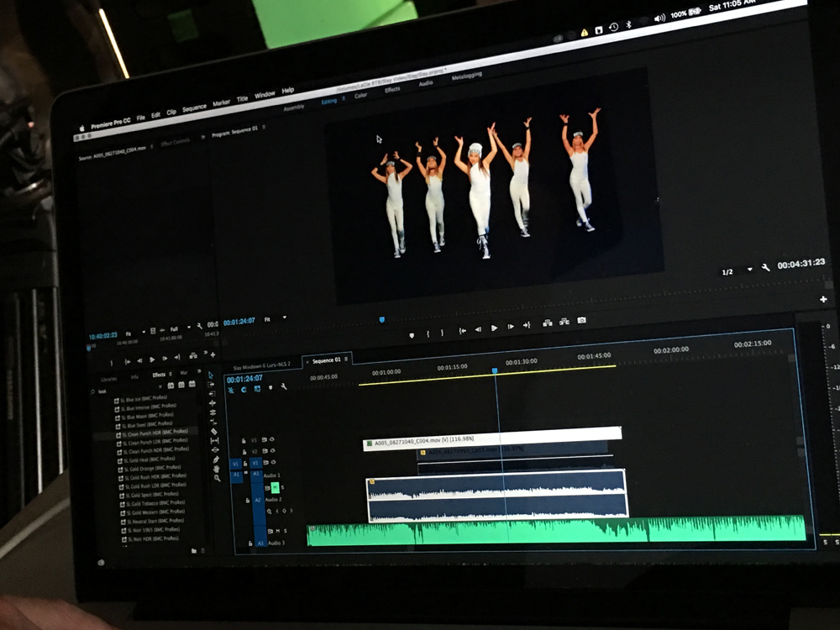Screen dimensions: 840x630
Task: Click the Effects panel search field
Action: pos(128,390)
